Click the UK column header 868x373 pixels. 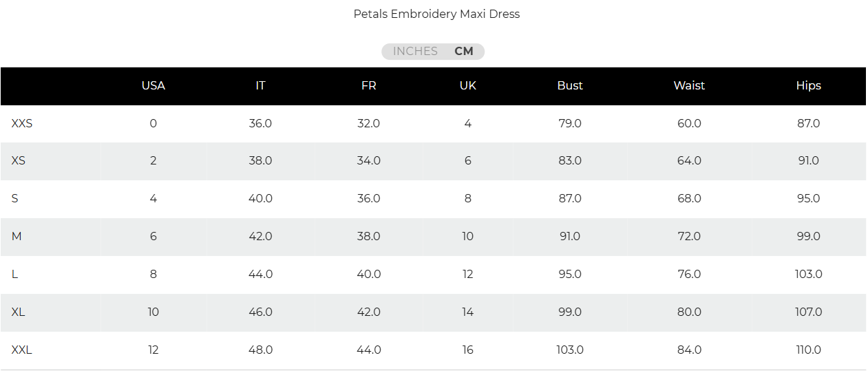coord(467,86)
